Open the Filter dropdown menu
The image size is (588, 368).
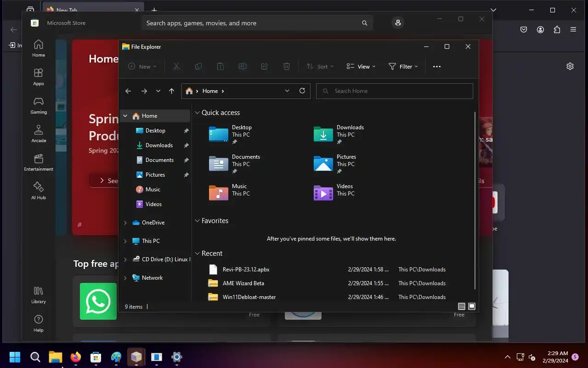(403, 67)
